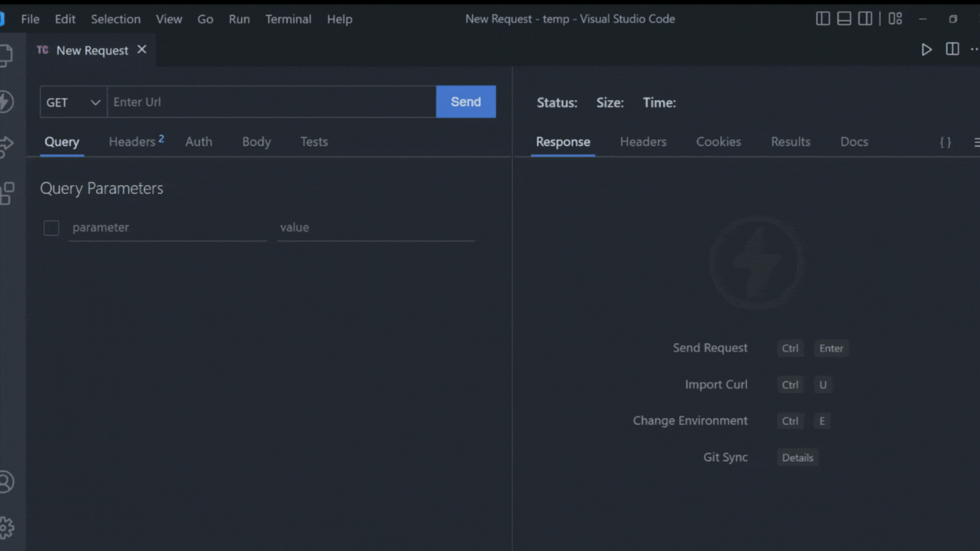Click the Enter Url input field

tap(271, 102)
